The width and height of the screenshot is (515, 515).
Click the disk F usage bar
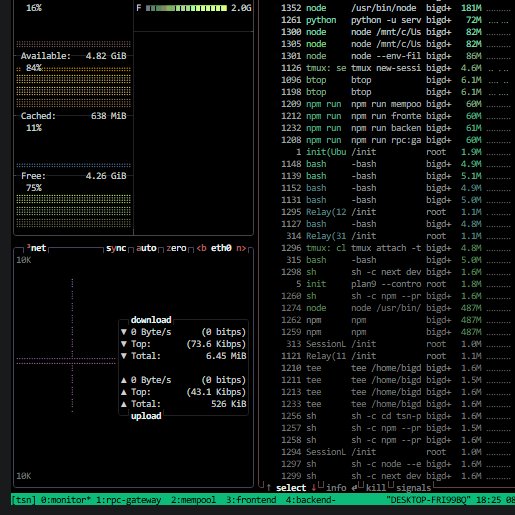(186, 8)
